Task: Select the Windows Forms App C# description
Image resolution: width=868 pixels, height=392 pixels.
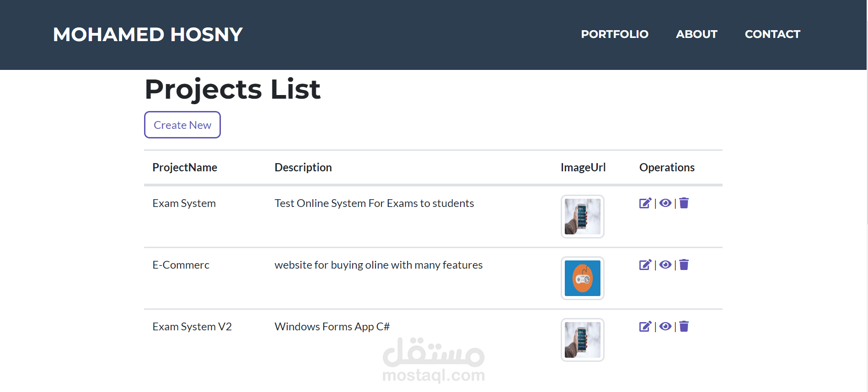Action: (x=332, y=327)
